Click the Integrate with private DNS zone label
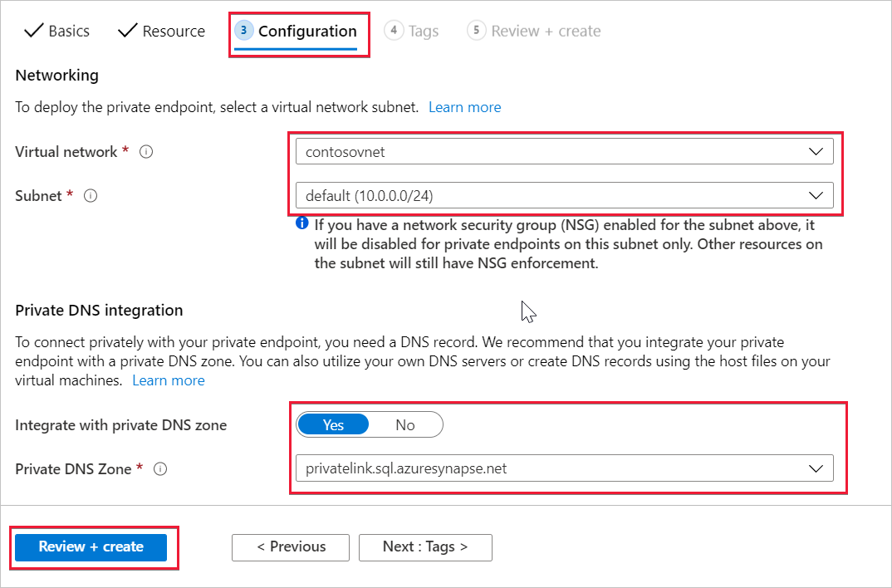892x588 pixels. tap(121, 425)
